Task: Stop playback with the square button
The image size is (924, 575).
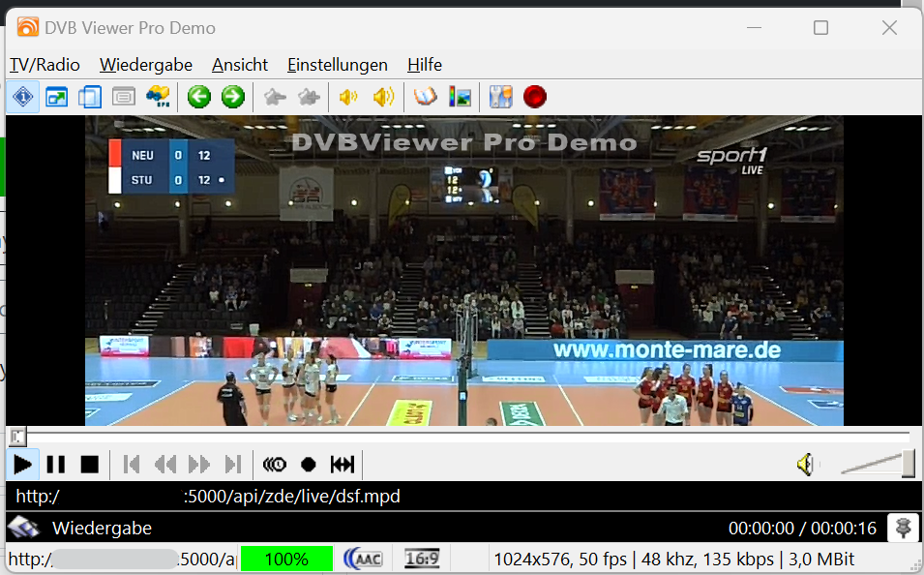Action: point(90,465)
